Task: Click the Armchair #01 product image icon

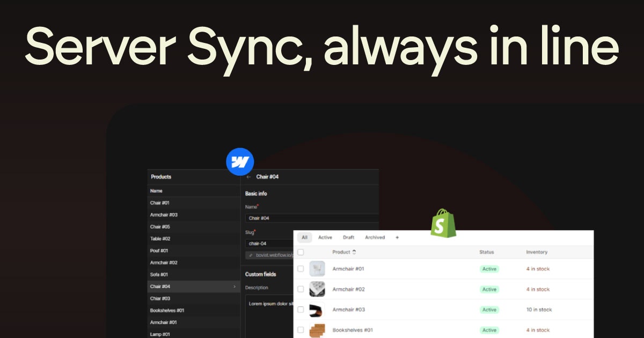Action: tap(317, 269)
